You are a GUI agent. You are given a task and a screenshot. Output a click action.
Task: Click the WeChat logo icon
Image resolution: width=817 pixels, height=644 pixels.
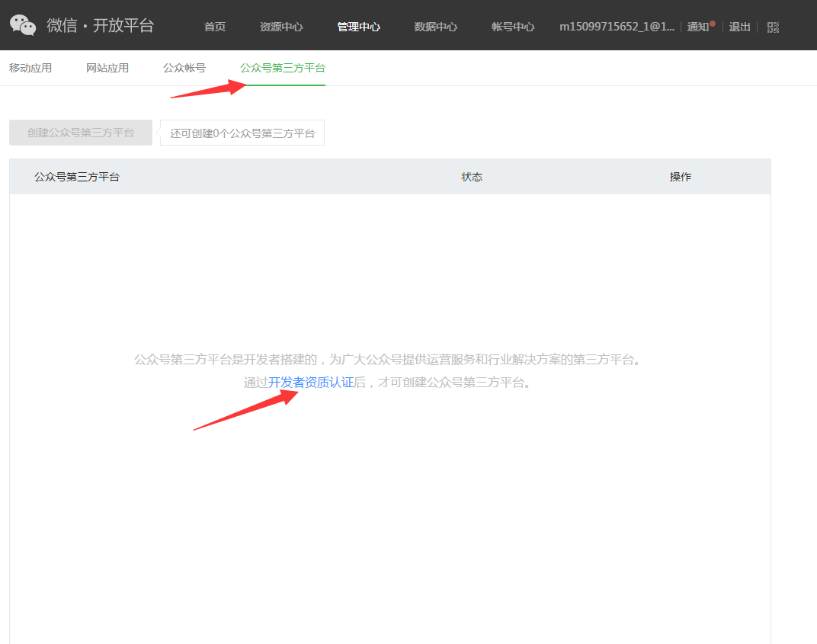(23, 25)
